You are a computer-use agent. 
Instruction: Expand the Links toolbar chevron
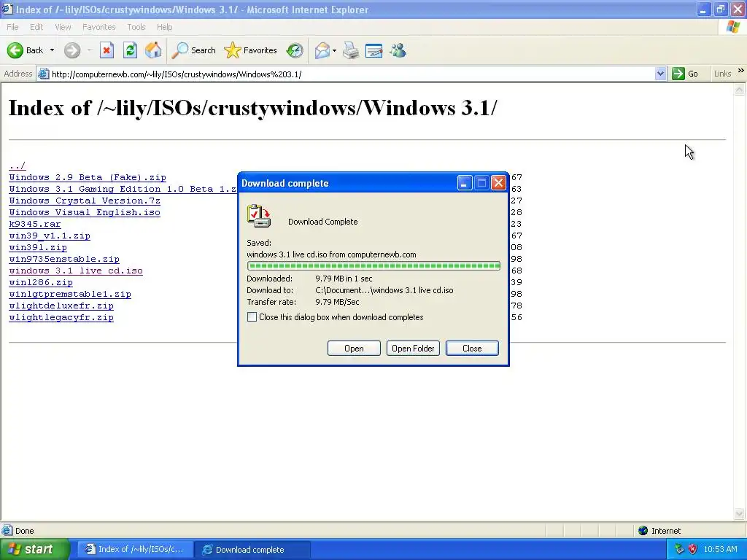(741, 71)
